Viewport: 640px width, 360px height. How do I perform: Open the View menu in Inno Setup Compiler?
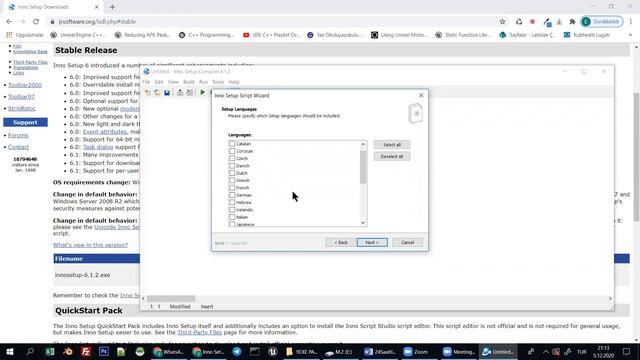point(173,82)
